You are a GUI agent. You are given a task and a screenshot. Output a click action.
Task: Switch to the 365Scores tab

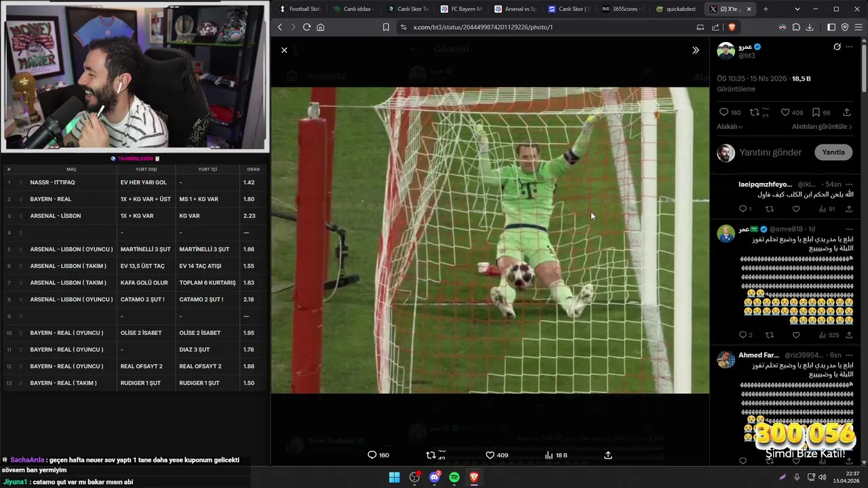pyautogui.click(x=623, y=9)
